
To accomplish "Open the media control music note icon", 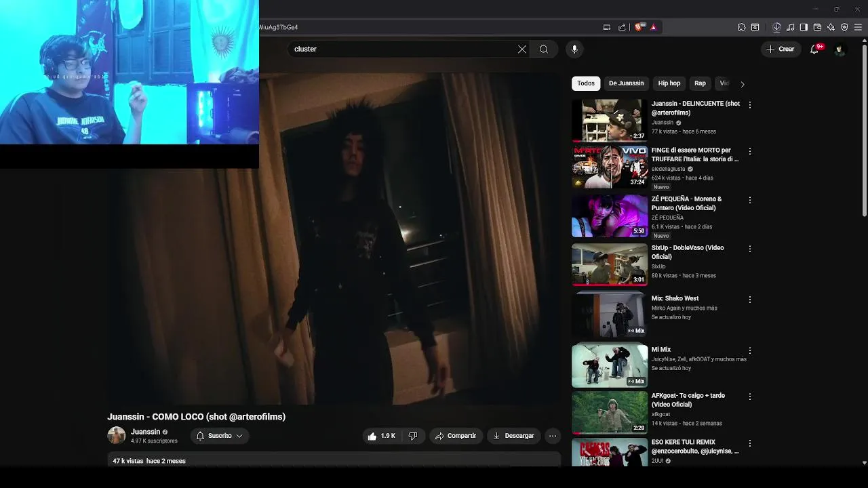I will click(791, 27).
